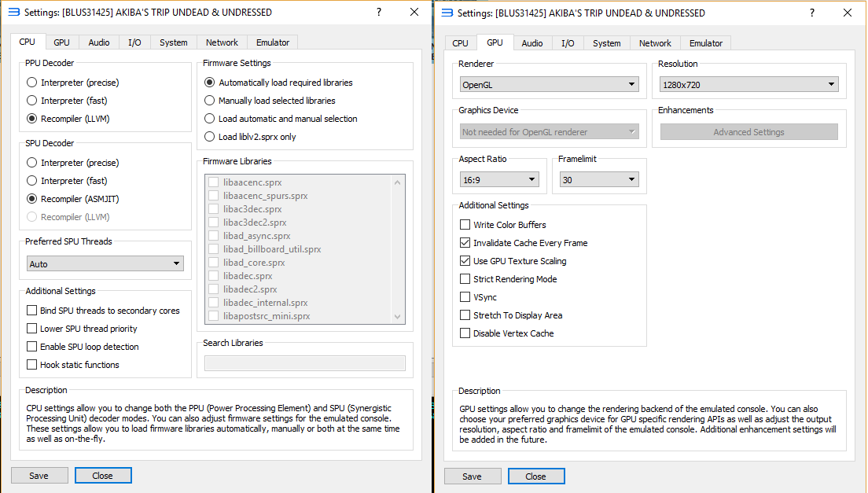Click the Search Libraries input field

click(x=304, y=363)
